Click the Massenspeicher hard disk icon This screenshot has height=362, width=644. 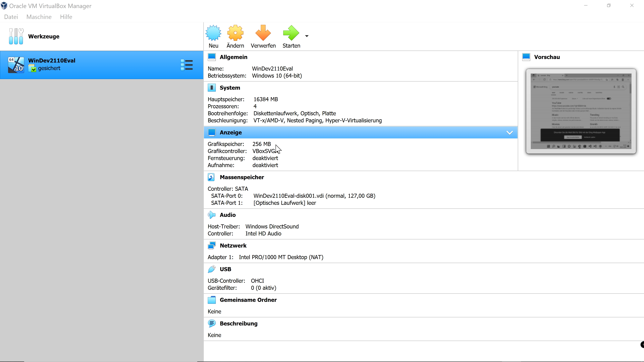click(x=211, y=177)
